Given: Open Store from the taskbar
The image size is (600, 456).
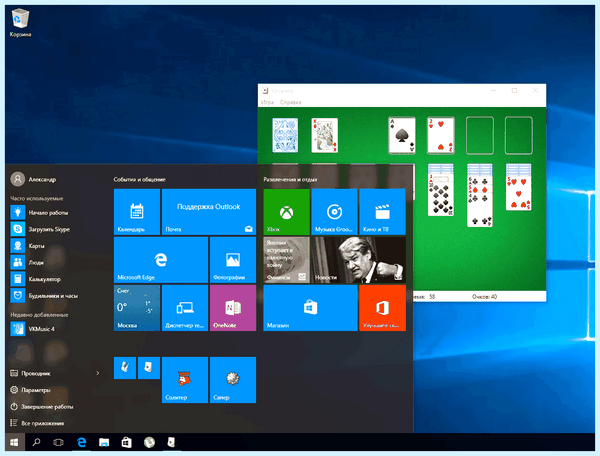Looking at the screenshot, I should click(126, 442).
